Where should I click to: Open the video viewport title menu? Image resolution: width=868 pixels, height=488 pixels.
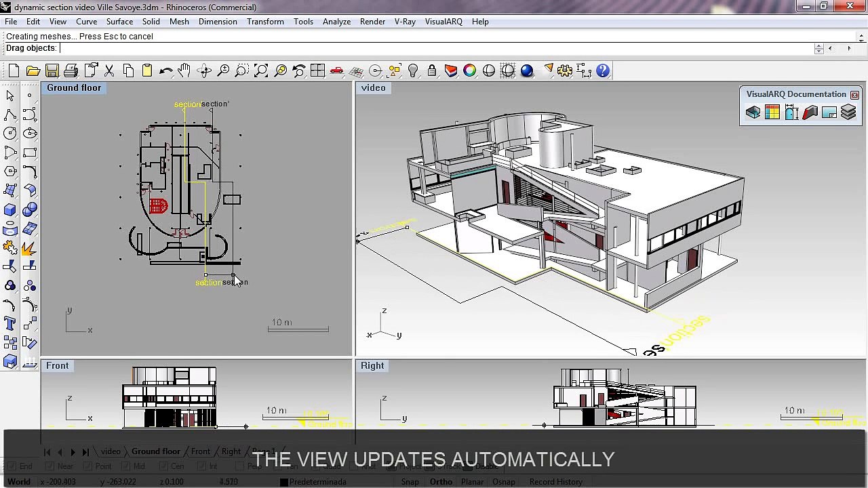[x=373, y=88]
